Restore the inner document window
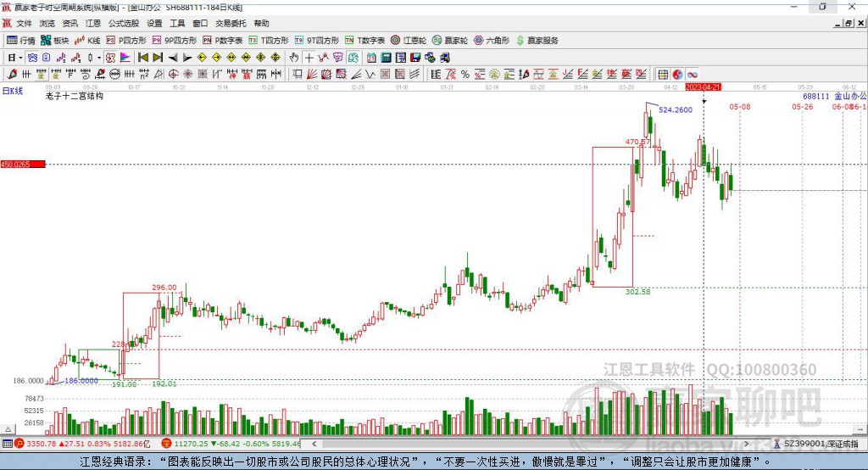 pos(849,23)
